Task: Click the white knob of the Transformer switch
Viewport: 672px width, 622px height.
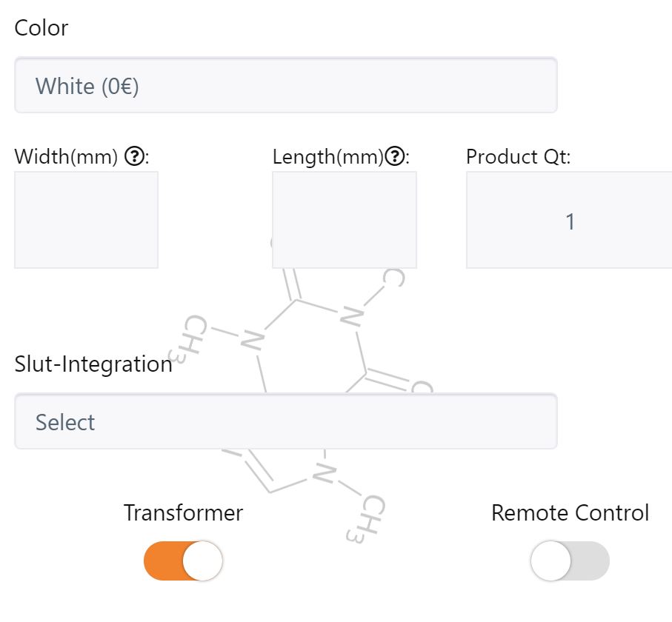Action: coord(202,561)
